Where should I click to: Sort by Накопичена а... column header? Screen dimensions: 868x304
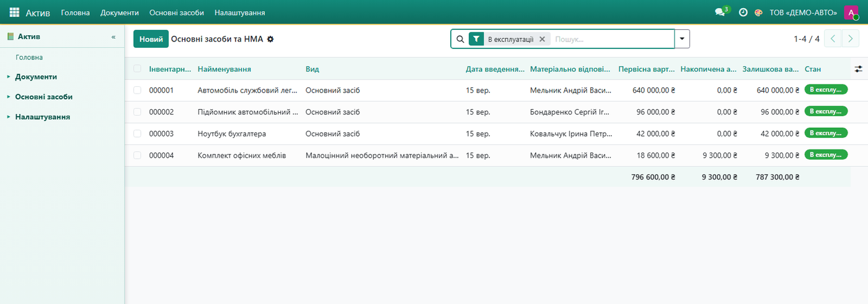pyautogui.click(x=709, y=69)
